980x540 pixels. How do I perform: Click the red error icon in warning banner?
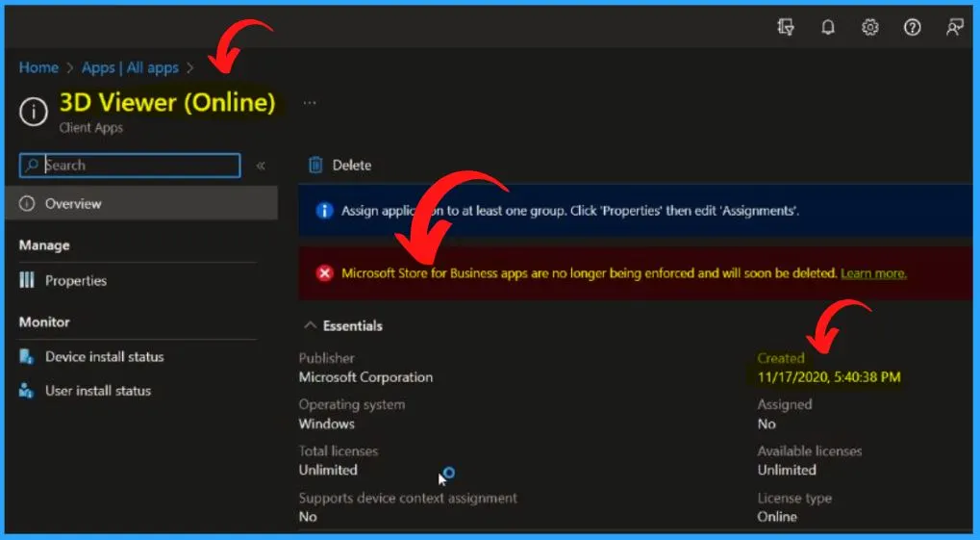click(324, 273)
